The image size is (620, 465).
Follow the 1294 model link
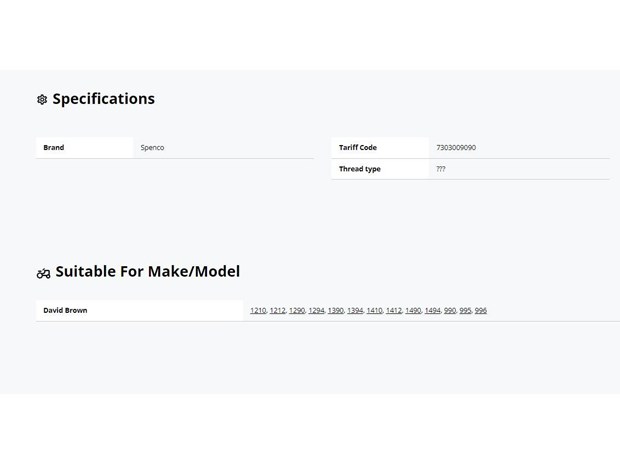coord(316,310)
